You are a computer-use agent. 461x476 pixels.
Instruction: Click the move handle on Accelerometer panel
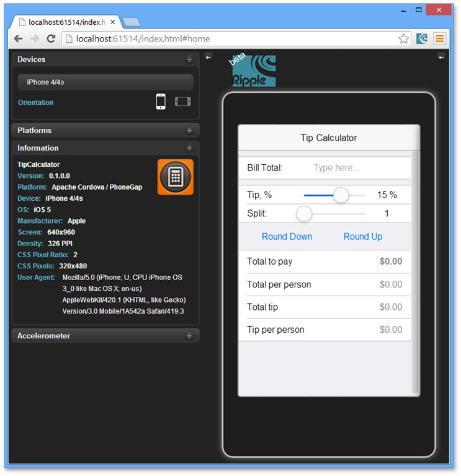click(x=189, y=336)
